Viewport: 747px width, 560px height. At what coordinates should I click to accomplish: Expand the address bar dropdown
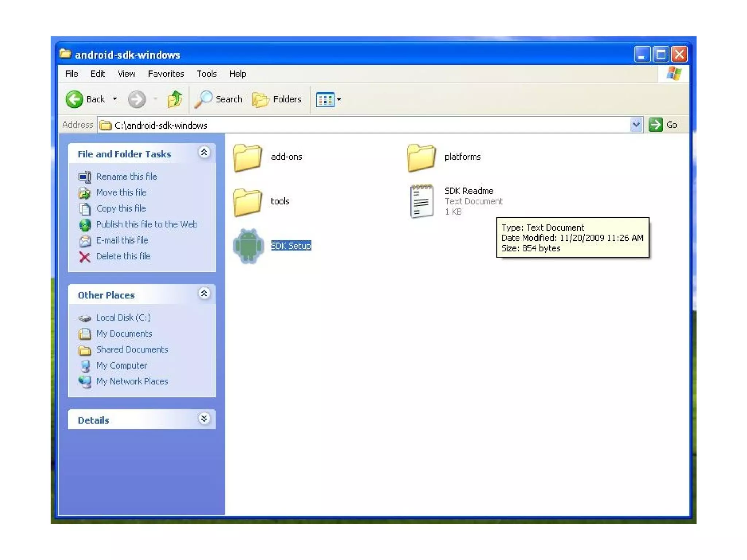[636, 125]
